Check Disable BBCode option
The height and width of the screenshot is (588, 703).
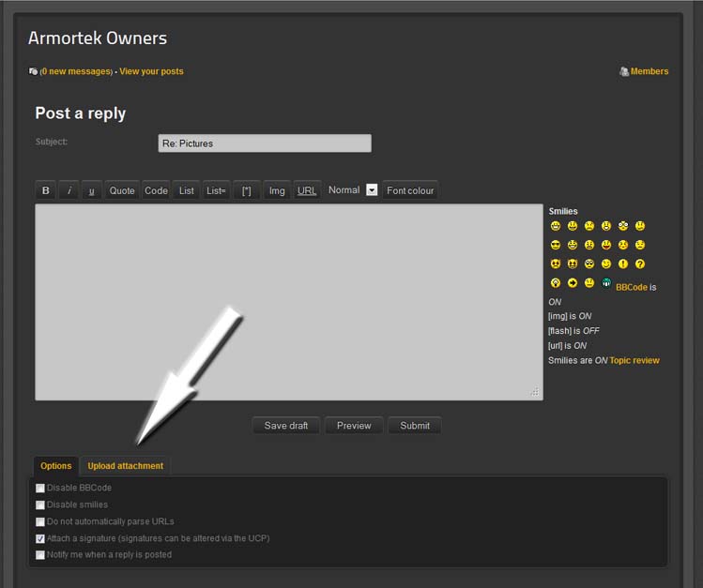[x=40, y=488]
